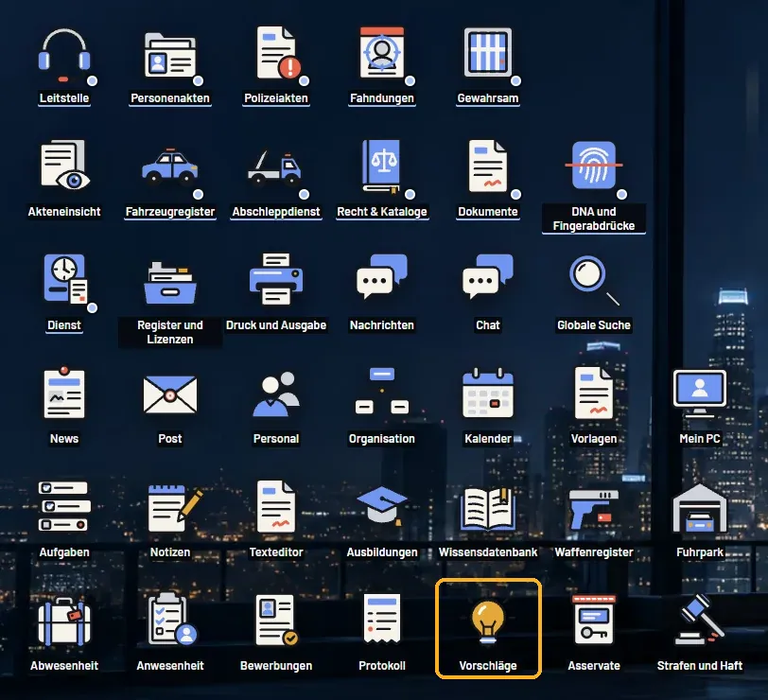
Task: Open Recht & Kataloge law book
Action: coord(382,166)
